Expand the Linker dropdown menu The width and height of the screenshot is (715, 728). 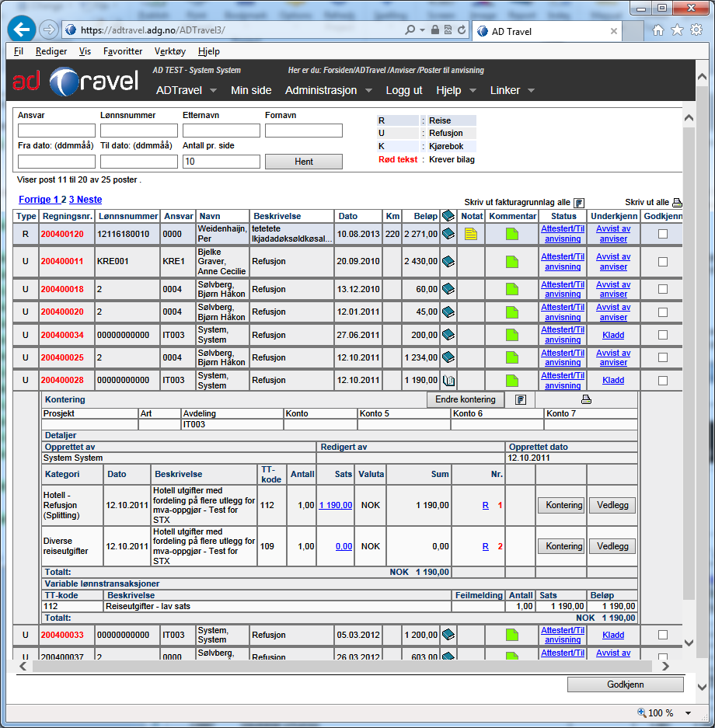click(x=512, y=90)
